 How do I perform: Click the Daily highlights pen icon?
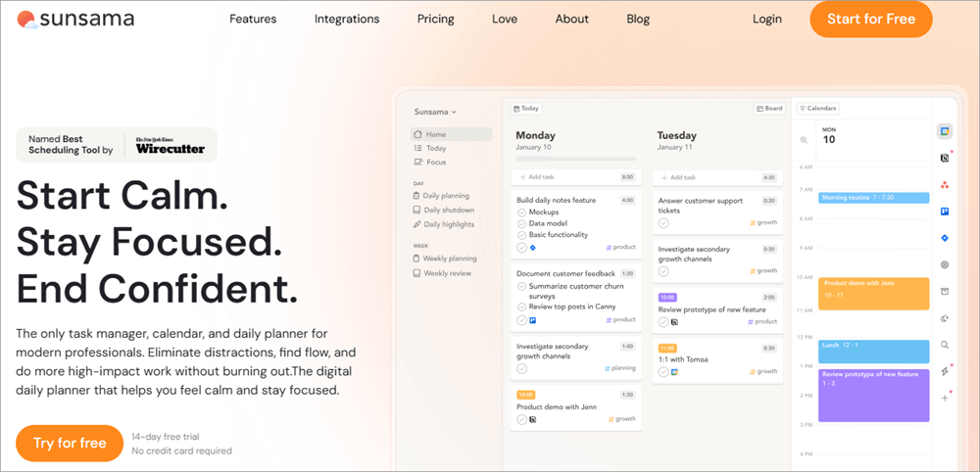click(416, 224)
